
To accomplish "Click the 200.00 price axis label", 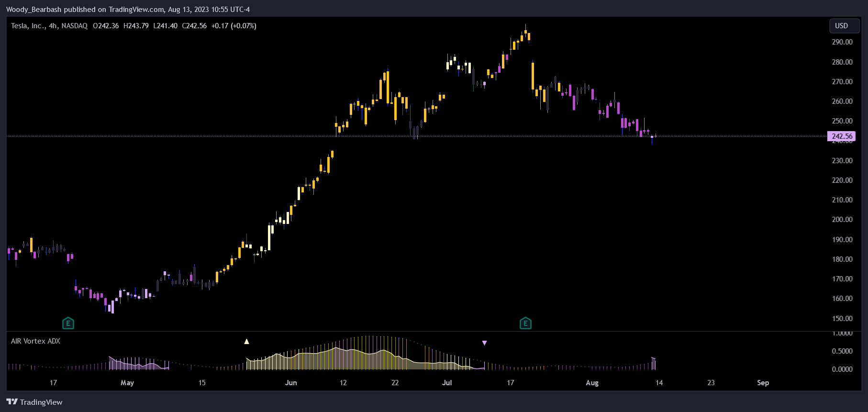I will [x=842, y=220].
